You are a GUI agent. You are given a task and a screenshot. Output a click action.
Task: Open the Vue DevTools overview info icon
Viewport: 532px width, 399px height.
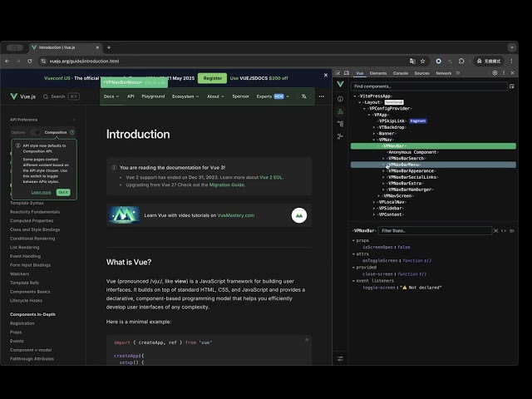point(340,99)
